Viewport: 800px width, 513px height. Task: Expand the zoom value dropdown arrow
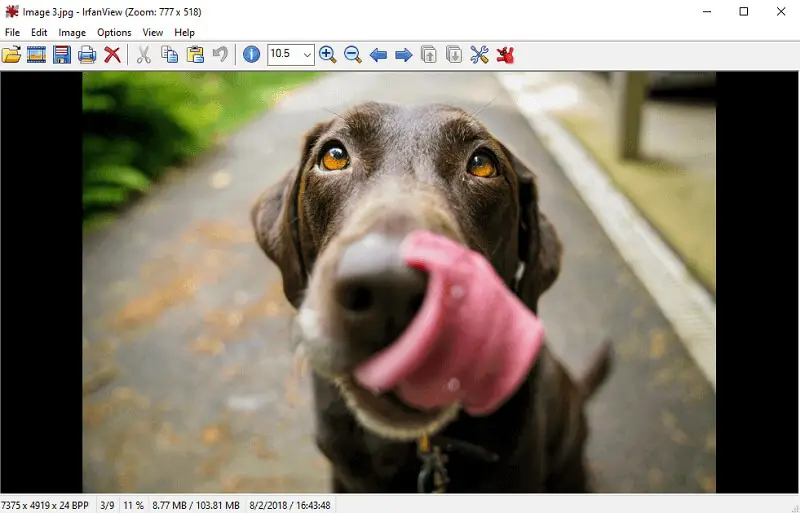pos(307,55)
